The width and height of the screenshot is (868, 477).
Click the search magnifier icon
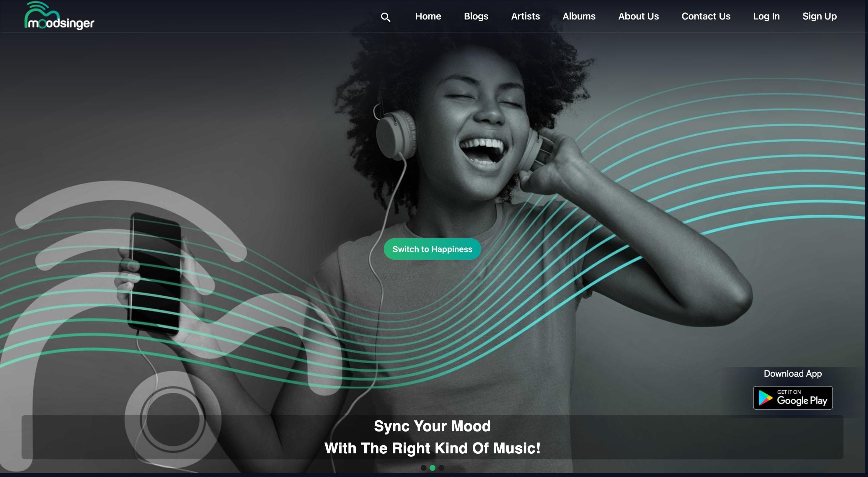(386, 17)
